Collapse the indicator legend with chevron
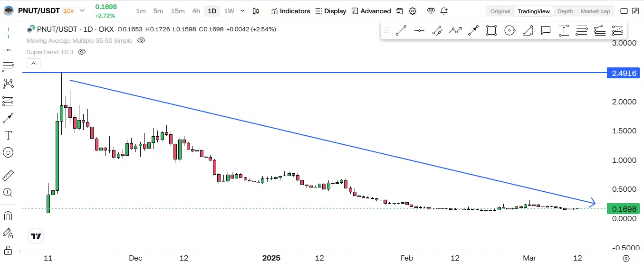 pos(33,63)
